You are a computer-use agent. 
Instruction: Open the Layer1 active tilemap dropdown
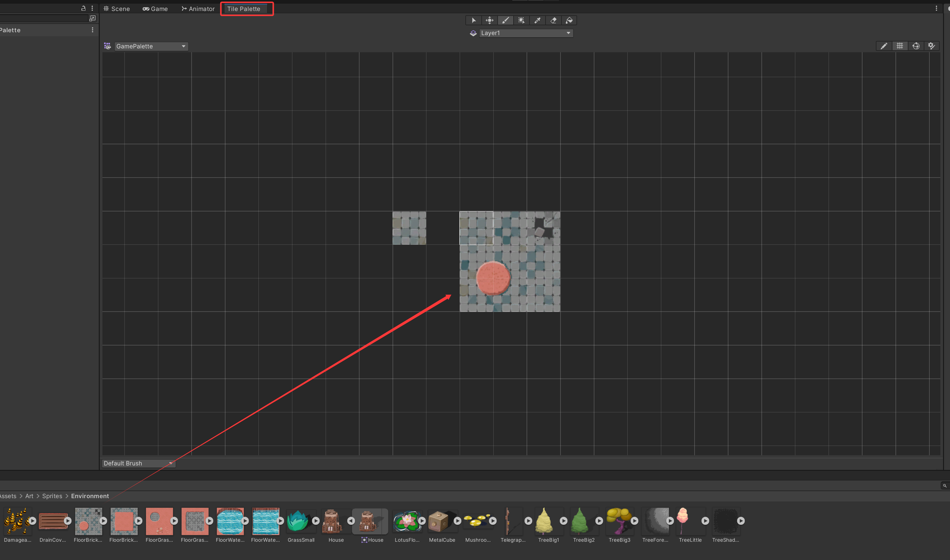(x=526, y=33)
